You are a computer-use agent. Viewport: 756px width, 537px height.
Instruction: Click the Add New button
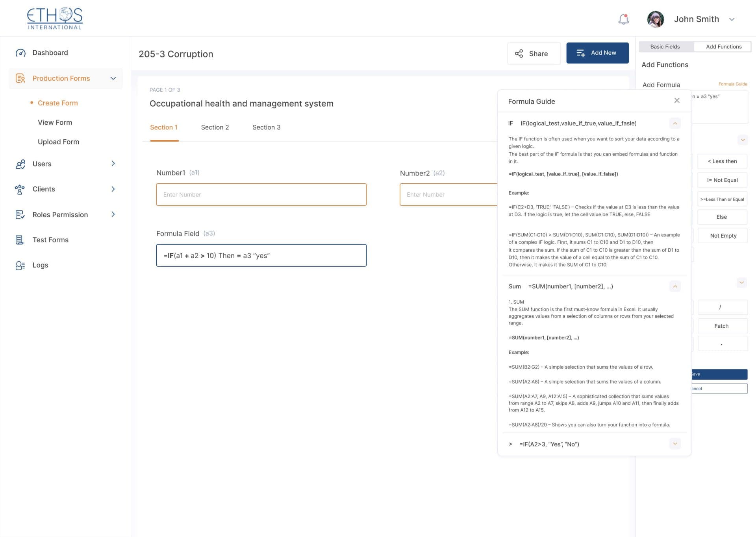[597, 53]
